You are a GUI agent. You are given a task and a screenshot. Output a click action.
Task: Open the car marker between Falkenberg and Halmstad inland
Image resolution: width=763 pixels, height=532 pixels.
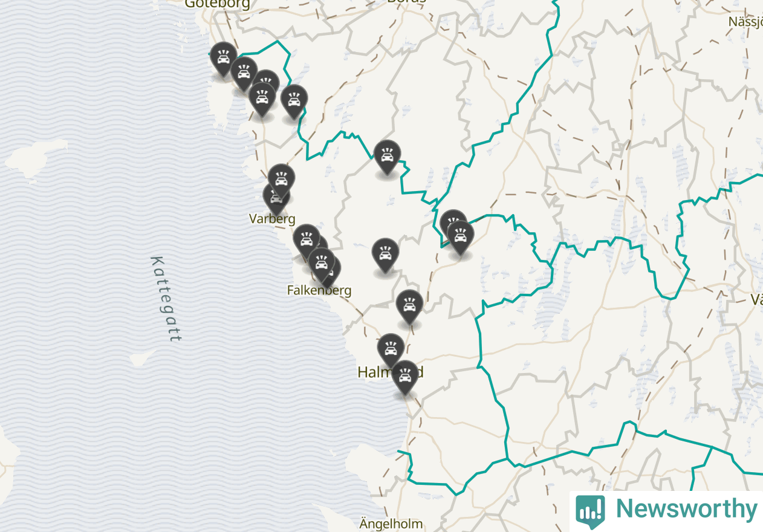click(x=409, y=306)
